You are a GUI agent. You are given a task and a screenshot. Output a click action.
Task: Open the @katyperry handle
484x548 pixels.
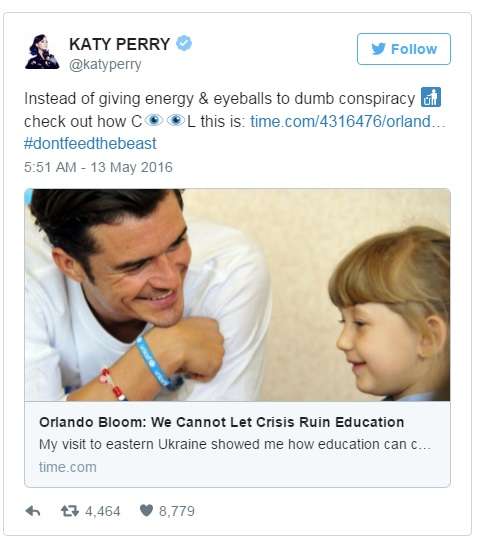tap(105, 65)
